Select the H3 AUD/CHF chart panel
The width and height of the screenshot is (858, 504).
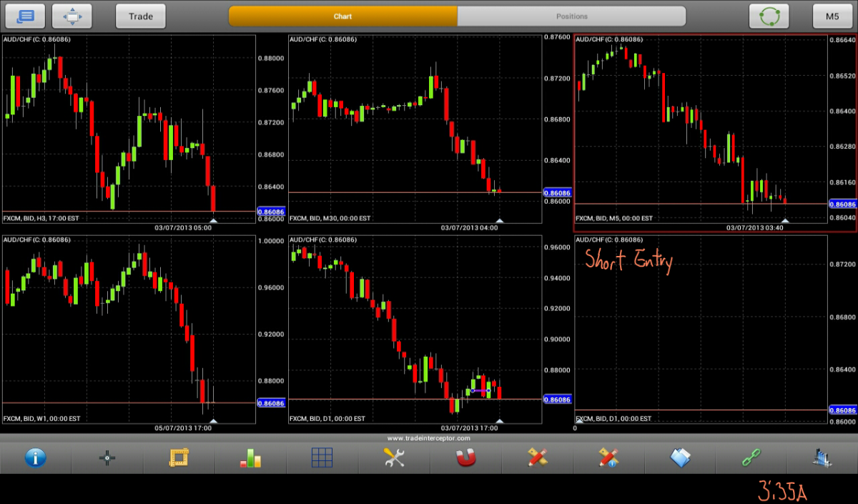[129, 129]
